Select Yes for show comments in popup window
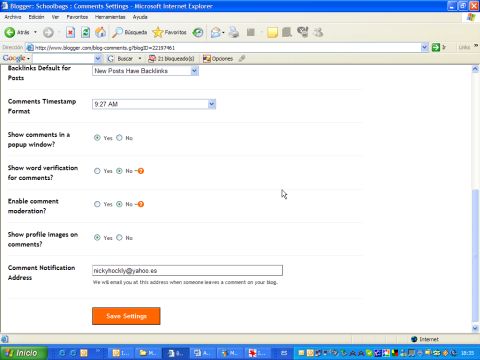480x360 pixels. (97, 138)
